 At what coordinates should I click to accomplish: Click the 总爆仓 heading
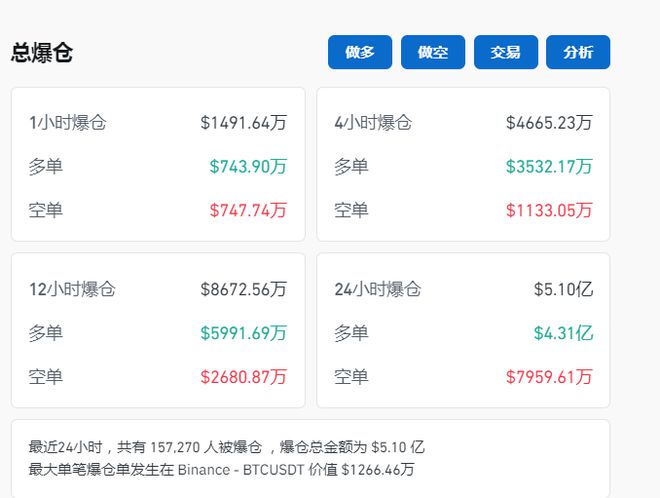[42, 53]
